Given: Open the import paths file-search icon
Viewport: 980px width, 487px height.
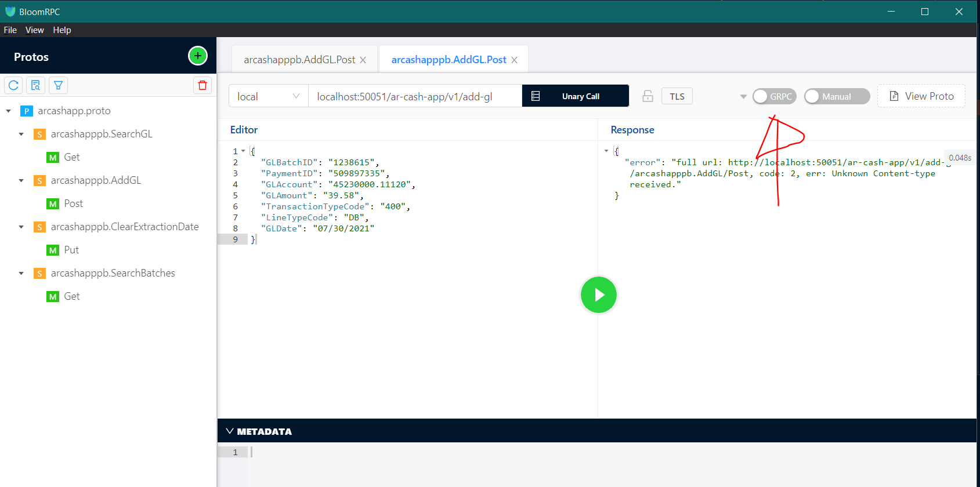Looking at the screenshot, I should tap(36, 85).
